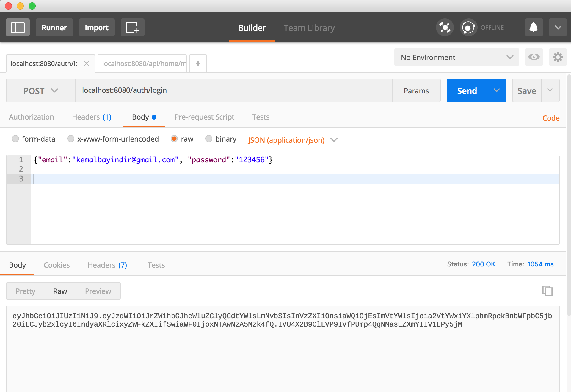This screenshot has height=392, width=571.
Task: Open the POST method dropdown
Action: coord(40,91)
